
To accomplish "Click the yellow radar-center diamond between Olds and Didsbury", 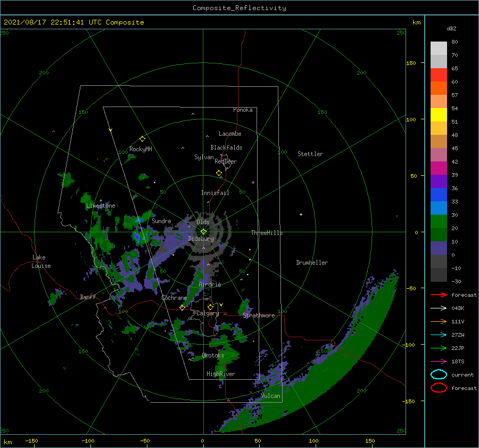I will [x=203, y=232].
